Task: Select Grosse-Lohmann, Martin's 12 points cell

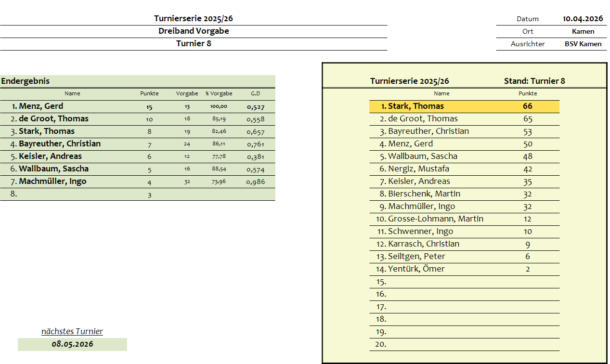Action: pyautogui.click(x=527, y=219)
